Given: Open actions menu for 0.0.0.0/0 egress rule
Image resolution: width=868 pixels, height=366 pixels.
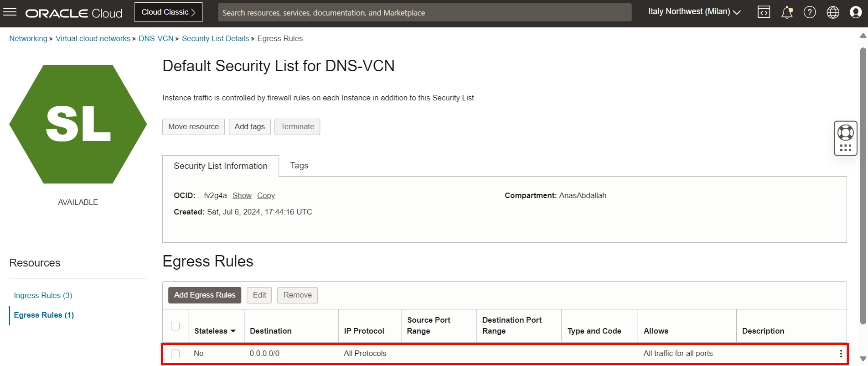Looking at the screenshot, I should [841, 354].
